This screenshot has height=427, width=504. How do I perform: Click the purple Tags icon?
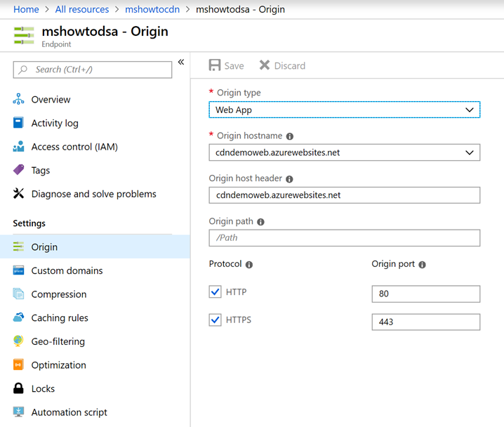point(18,170)
